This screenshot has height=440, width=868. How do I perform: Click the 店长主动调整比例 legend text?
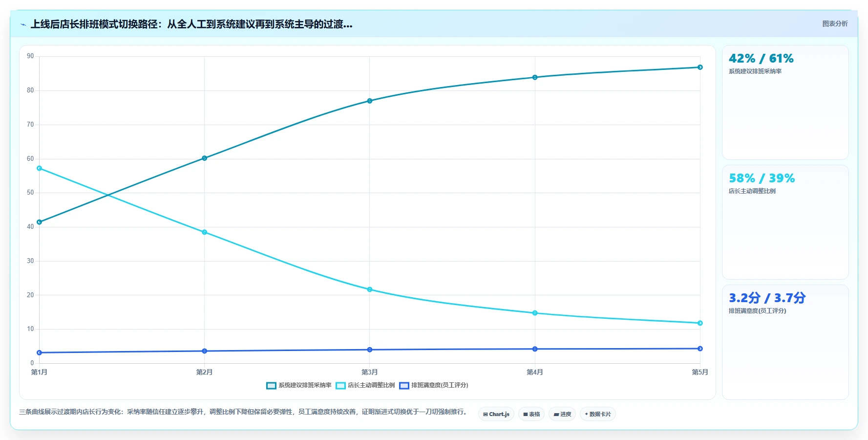(x=371, y=385)
